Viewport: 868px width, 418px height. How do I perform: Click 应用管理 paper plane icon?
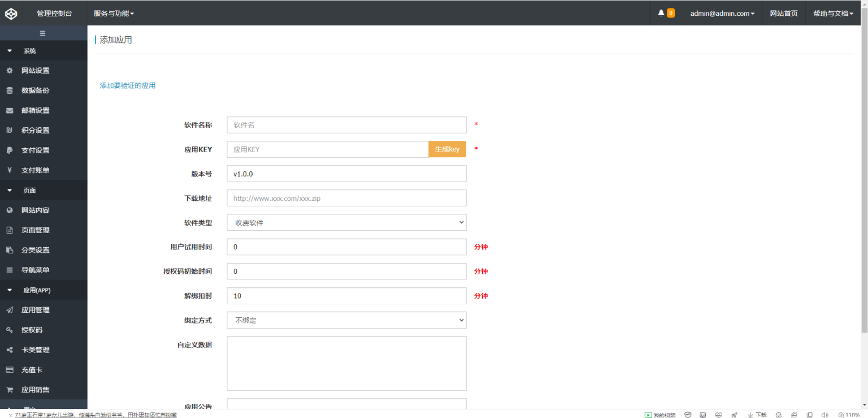pos(10,310)
